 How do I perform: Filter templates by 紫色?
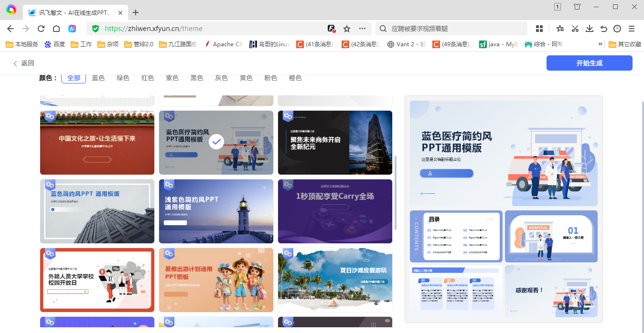click(x=172, y=78)
